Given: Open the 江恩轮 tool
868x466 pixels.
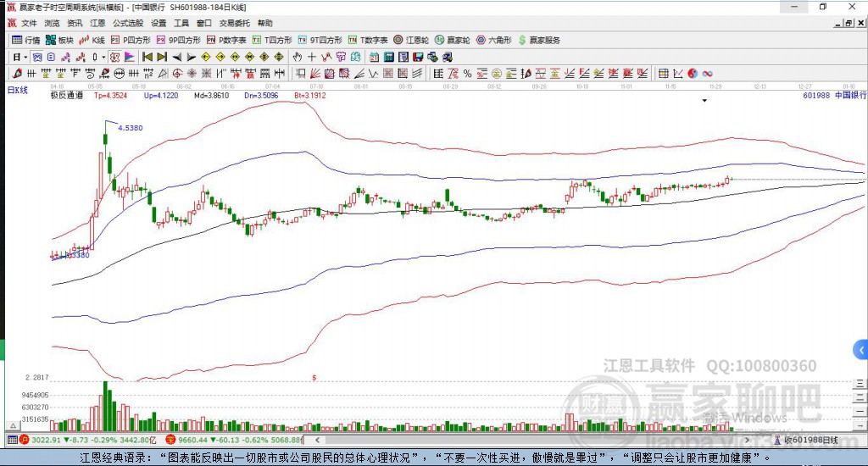Looking at the screenshot, I should coord(411,40).
